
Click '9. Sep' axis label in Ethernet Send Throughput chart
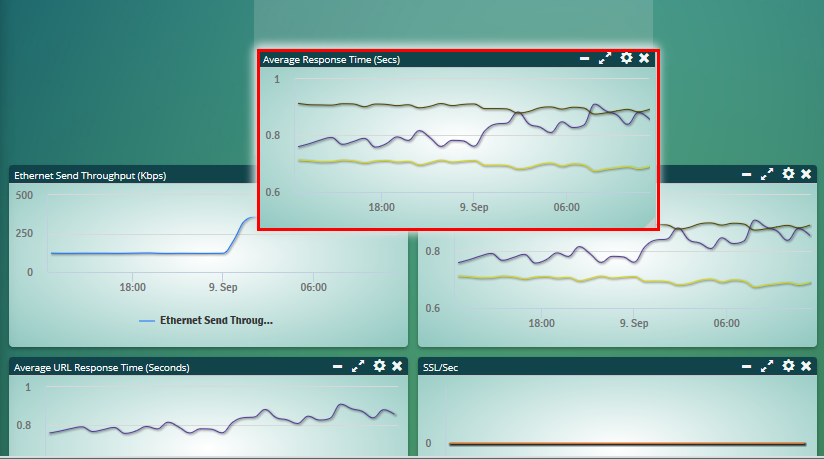click(223, 287)
